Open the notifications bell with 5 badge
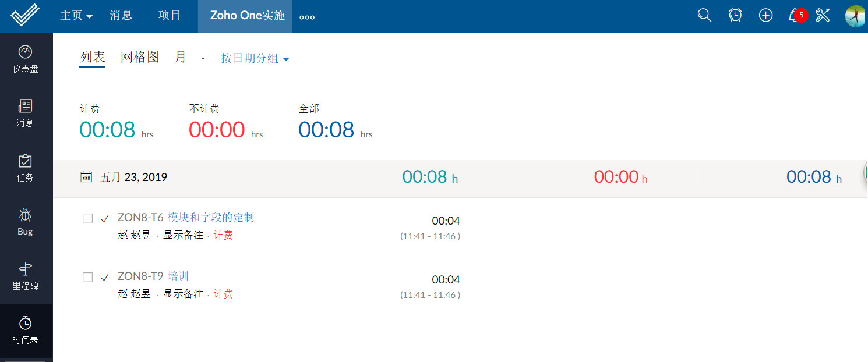The width and height of the screenshot is (868, 362). pos(796,16)
